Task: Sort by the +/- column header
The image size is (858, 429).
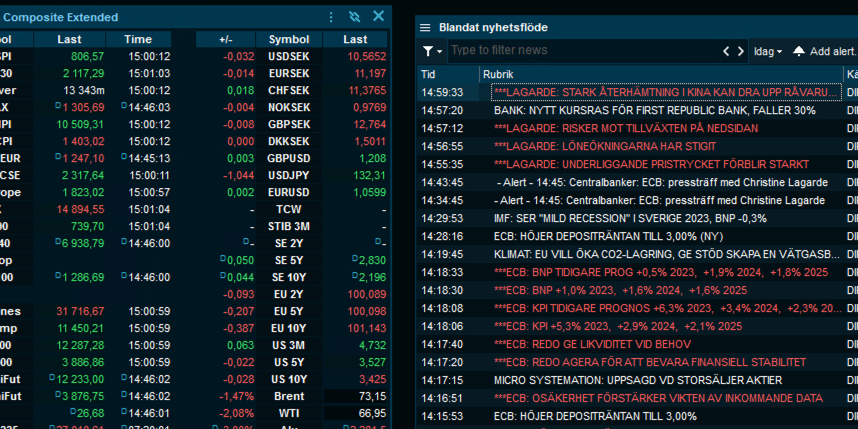Action: tap(225, 39)
